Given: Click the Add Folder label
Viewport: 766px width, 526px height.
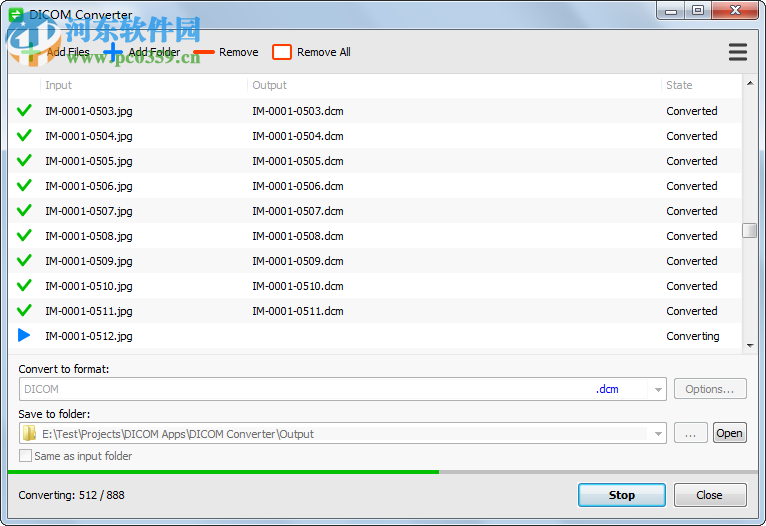Looking at the screenshot, I should tap(154, 52).
